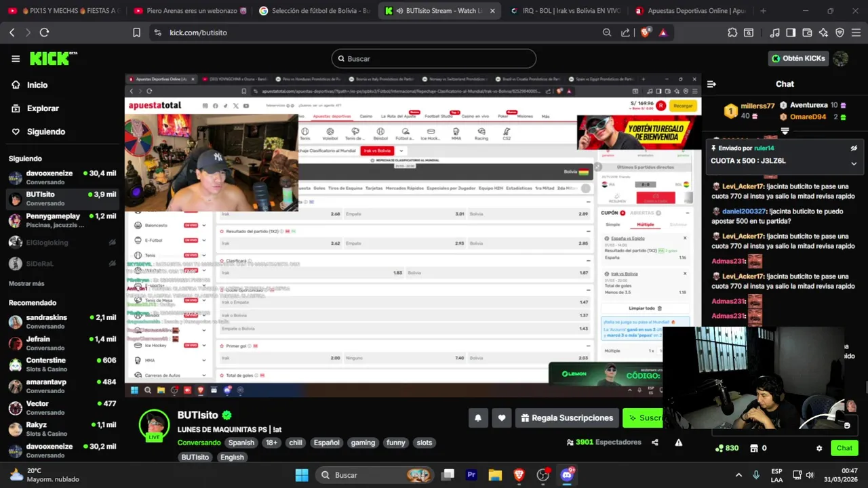This screenshot has width=868, height=488.
Task: Open Brave Rewards triangle icon
Action: click(663, 33)
